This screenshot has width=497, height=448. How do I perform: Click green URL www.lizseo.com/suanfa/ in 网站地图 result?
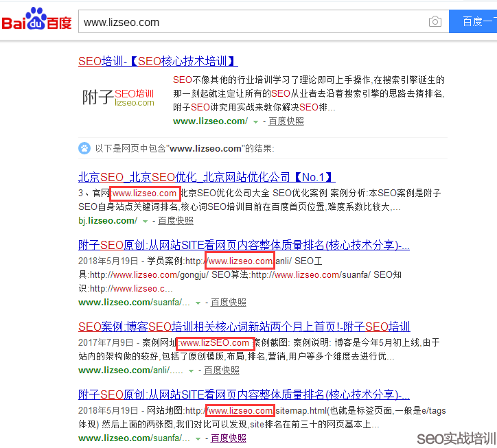click(x=134, y=438)
